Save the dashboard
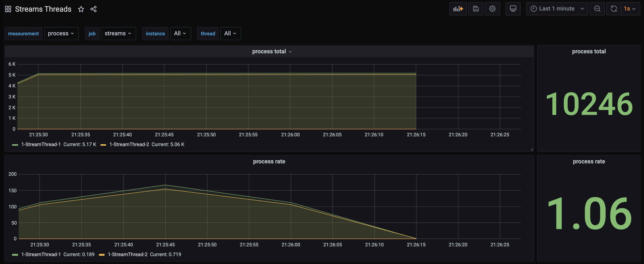Screen dimensions: 644x264 point(475,9)
